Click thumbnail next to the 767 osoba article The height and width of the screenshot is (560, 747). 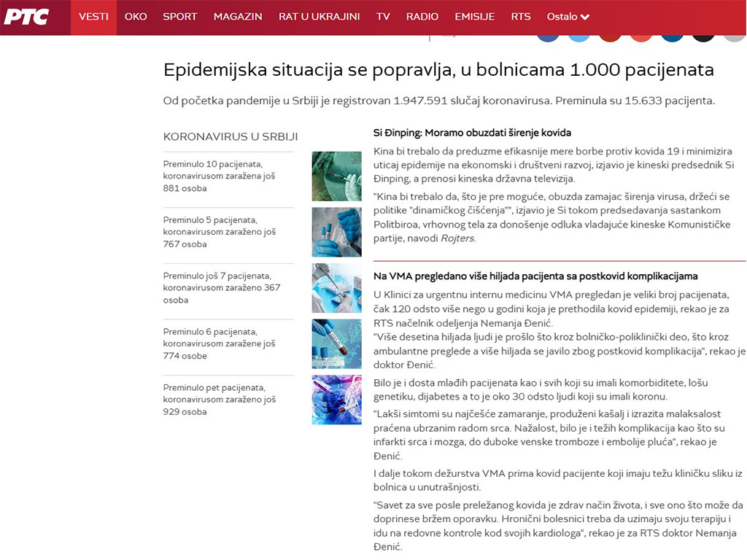point(337,232)
